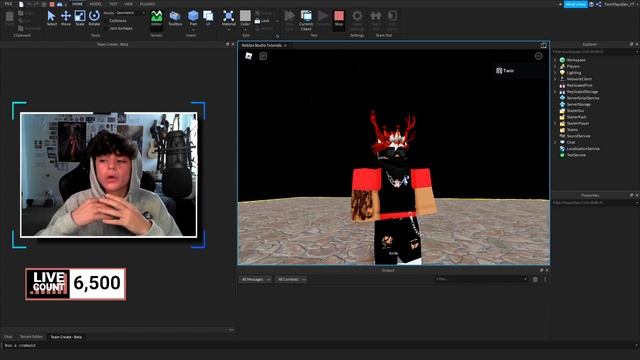This screenshot has width=640, height=360.
Task: Click the binoculars find icon
Action: 60,4
